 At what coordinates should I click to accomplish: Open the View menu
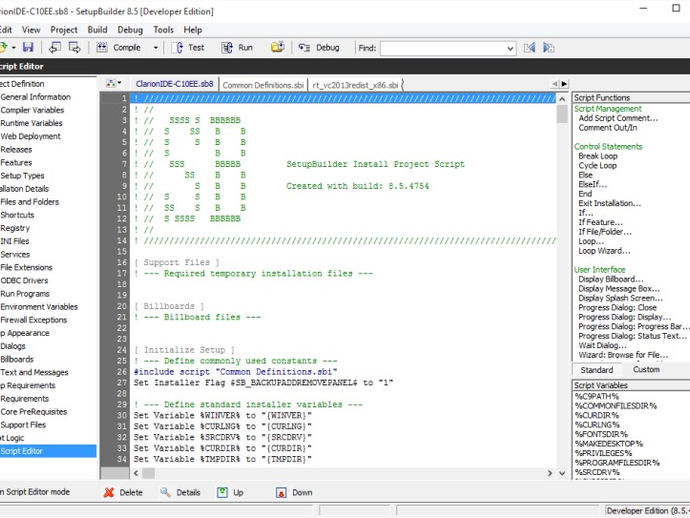[31, 30]
